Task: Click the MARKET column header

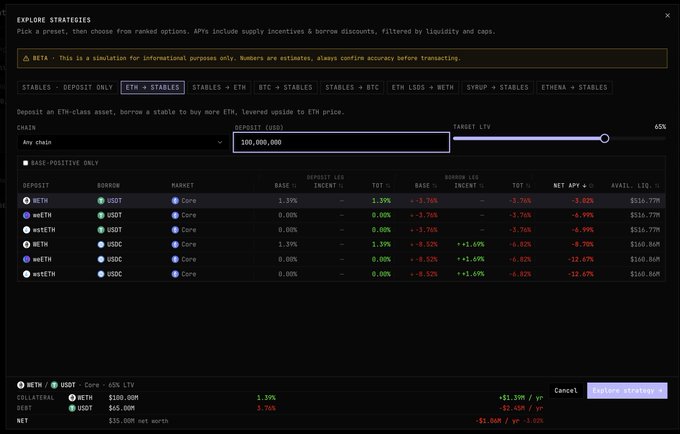Action: pyautogui.click(x=183, y=186)
